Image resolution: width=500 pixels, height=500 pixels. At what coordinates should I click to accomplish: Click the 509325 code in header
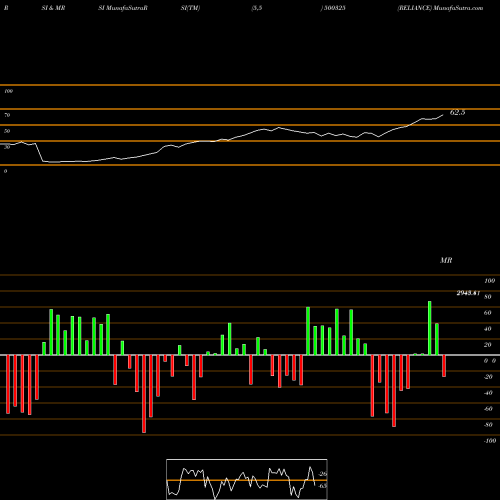[x=334, y=8]
